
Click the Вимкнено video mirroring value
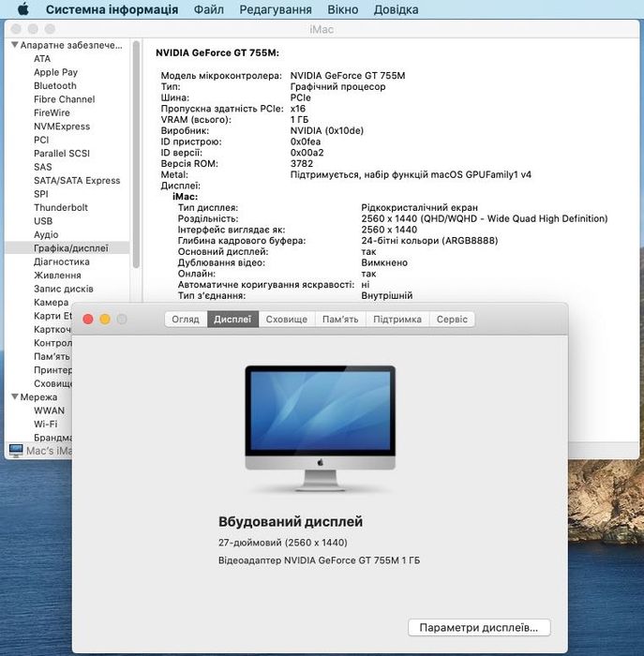[x=384, y=262]
